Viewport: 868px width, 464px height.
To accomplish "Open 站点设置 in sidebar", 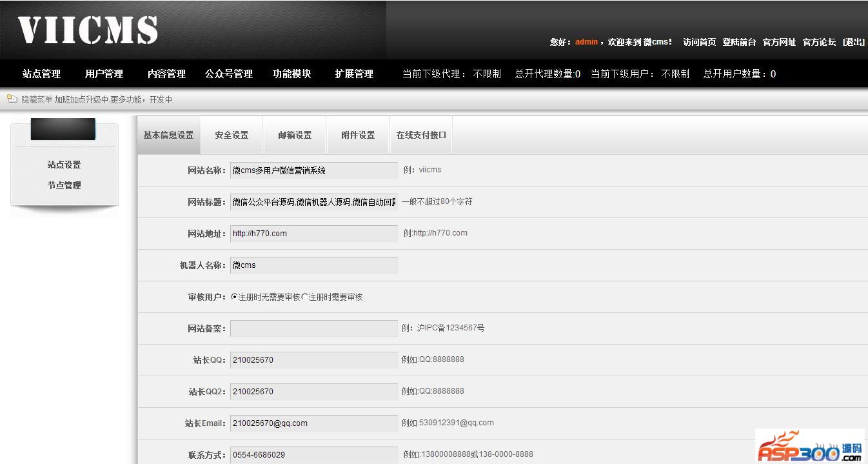I will [64, 165].
